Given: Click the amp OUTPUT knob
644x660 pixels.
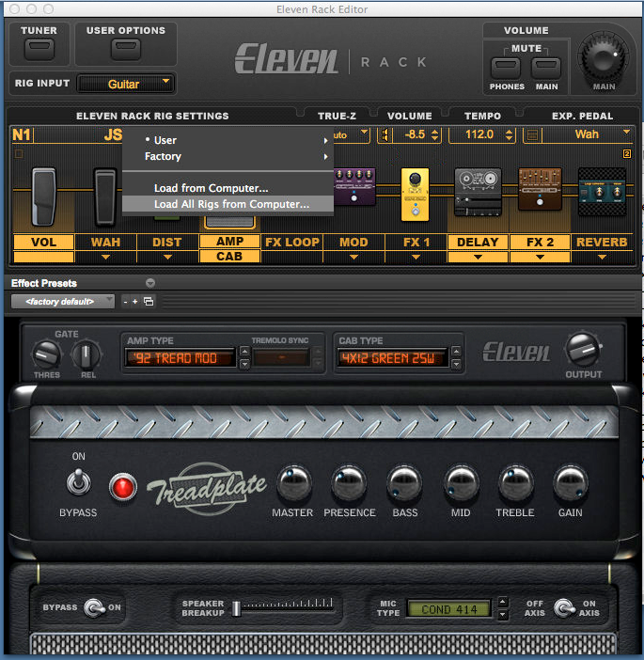Looking at the screenshot, I should (x=584, y=350).
